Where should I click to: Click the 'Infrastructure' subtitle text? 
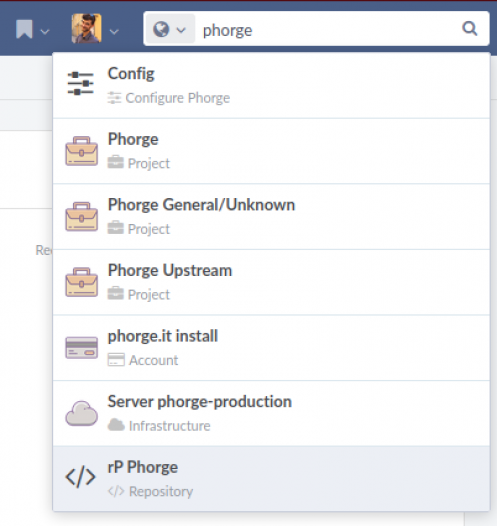pos(170,426)
